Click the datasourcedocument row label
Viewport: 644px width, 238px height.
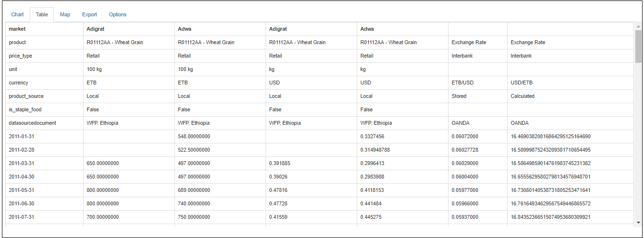[x=32, y=123]
